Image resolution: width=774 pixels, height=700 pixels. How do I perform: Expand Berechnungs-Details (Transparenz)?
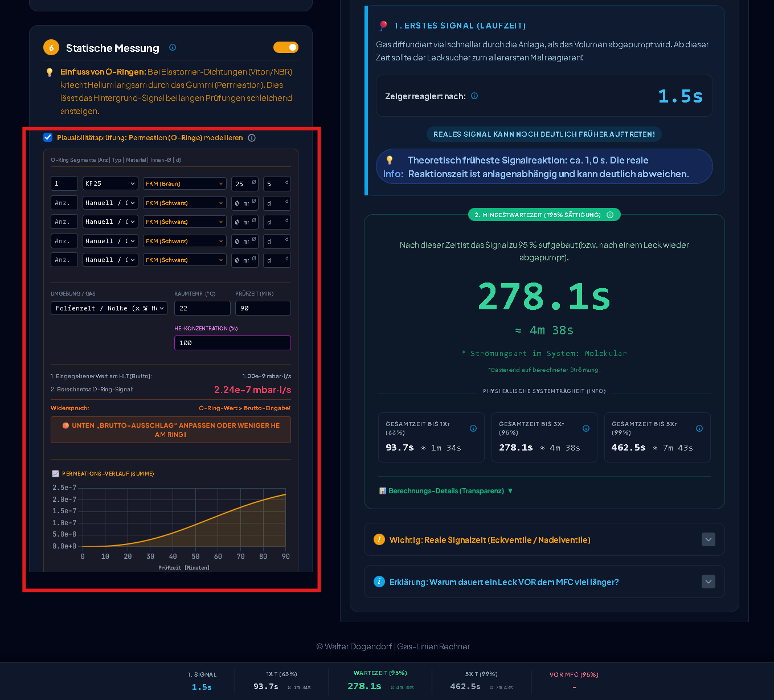(x=447, y=491)
